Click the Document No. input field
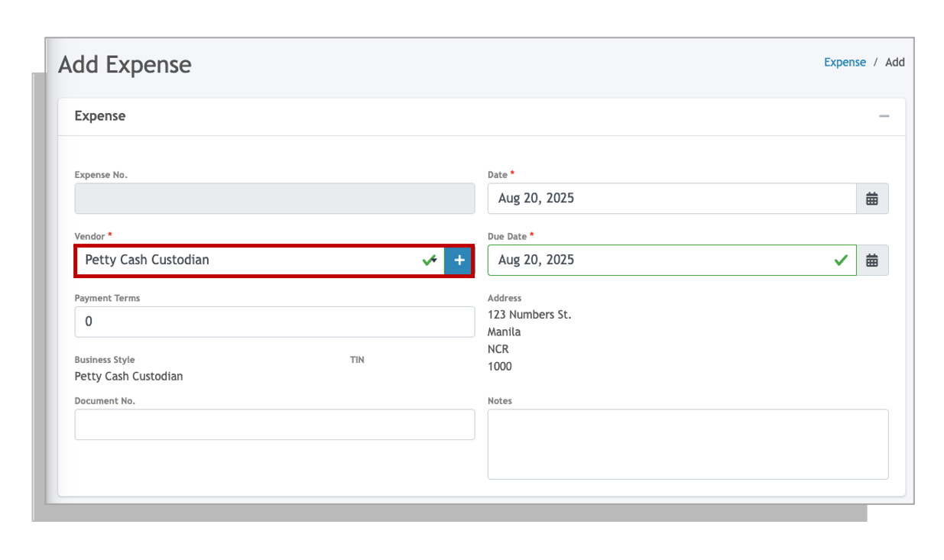The width and height of the screenshot is (944, 560). pos(274,425)
